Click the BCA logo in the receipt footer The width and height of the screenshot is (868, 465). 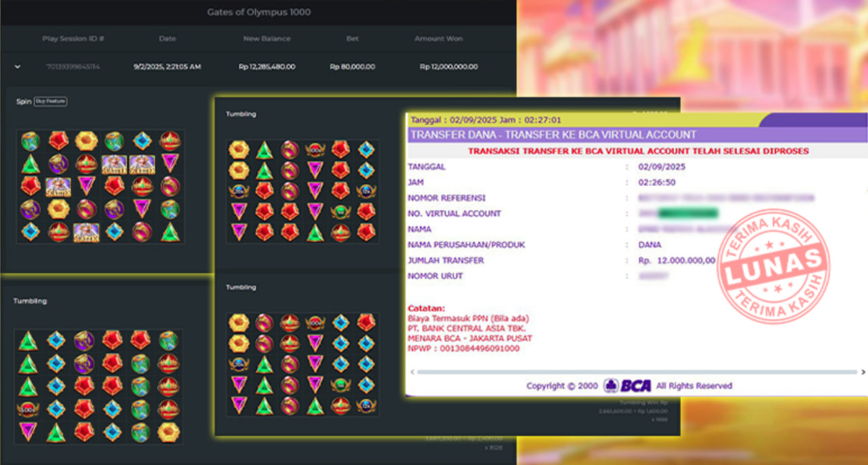click(x=627, y=386)
